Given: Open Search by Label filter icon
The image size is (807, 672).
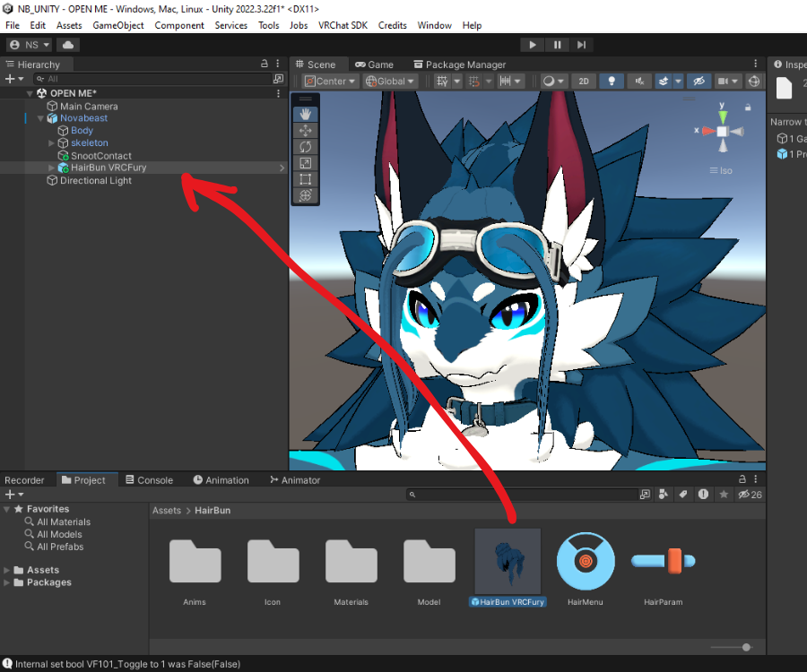Looking at the screenshot, I should [683, 494].
